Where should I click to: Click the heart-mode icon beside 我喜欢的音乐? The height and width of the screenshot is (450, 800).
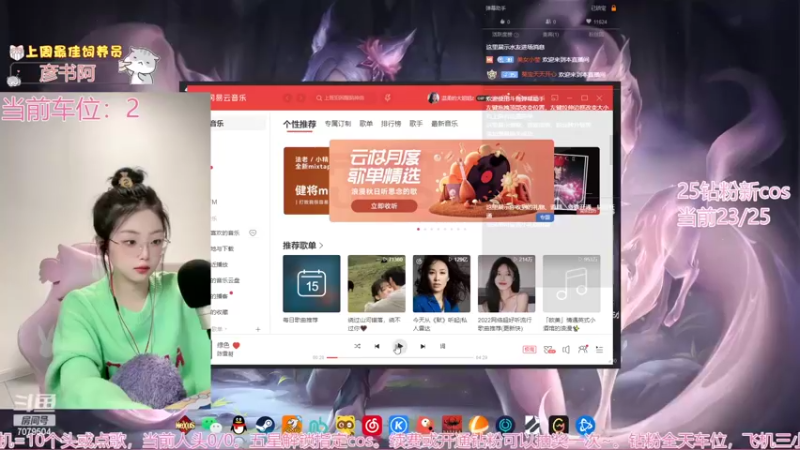click(x=253, y=233)
